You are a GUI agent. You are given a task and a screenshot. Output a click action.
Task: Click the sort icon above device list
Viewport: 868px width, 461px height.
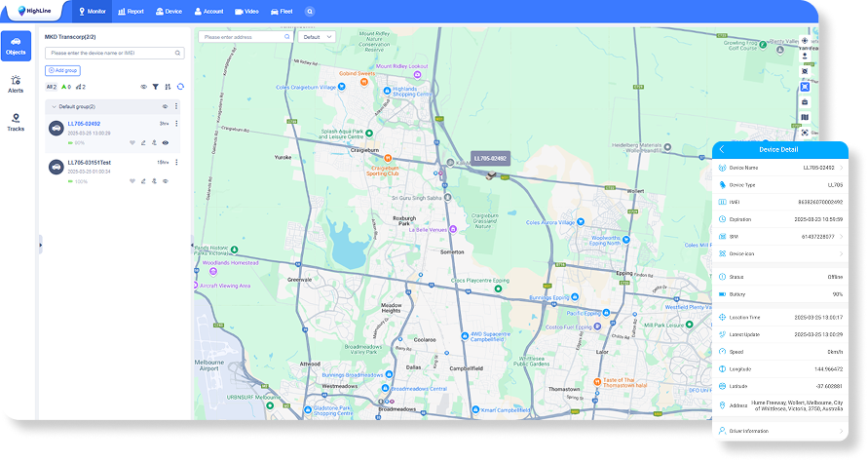pos(168,87)
